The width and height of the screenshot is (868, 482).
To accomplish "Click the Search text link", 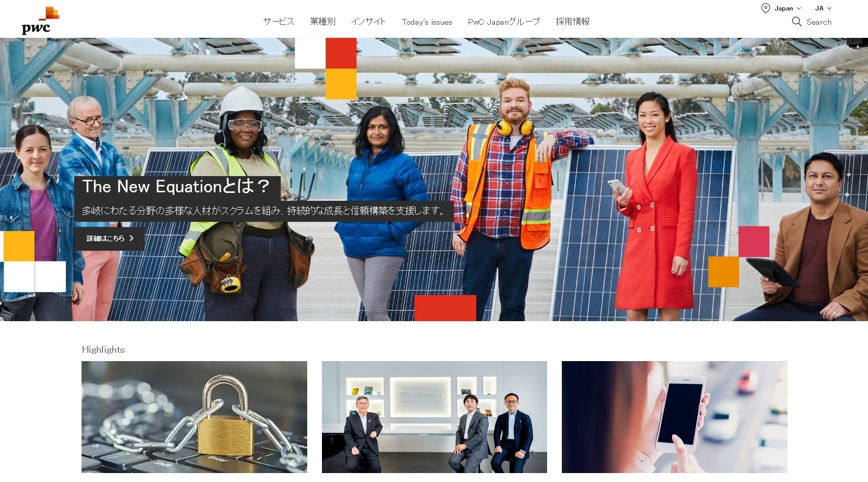I will tap(819, 22).
